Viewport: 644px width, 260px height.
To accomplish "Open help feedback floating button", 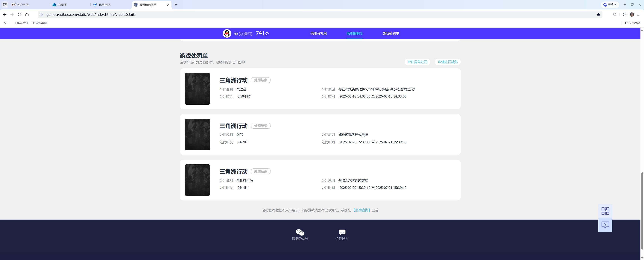I will [605, 225].
